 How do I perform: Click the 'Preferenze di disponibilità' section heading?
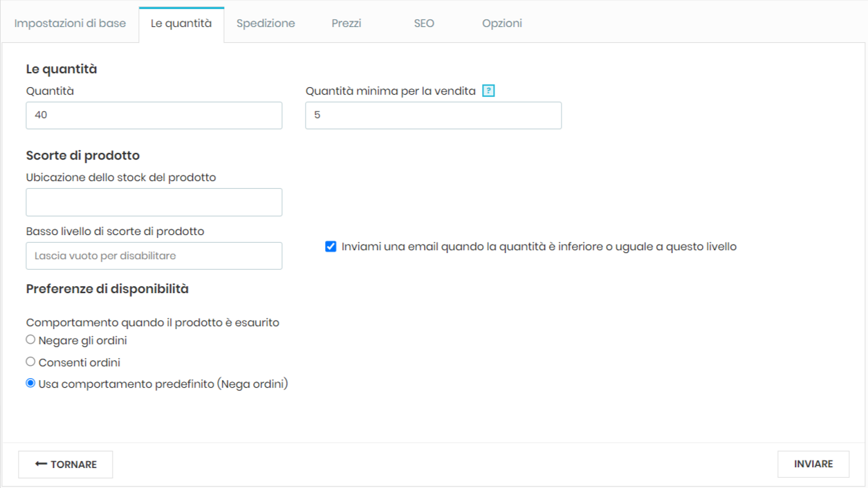107,289
